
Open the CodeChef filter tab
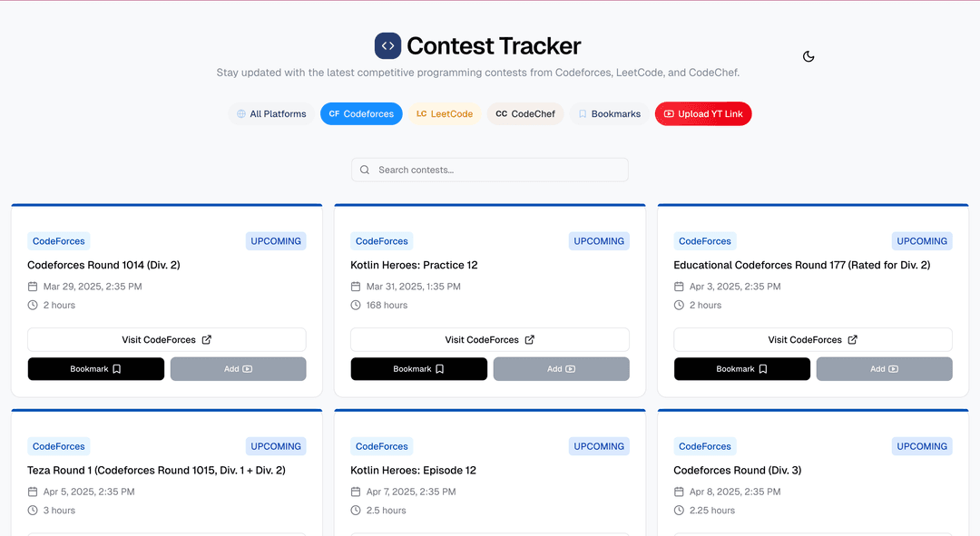click(x=525, y=113)
